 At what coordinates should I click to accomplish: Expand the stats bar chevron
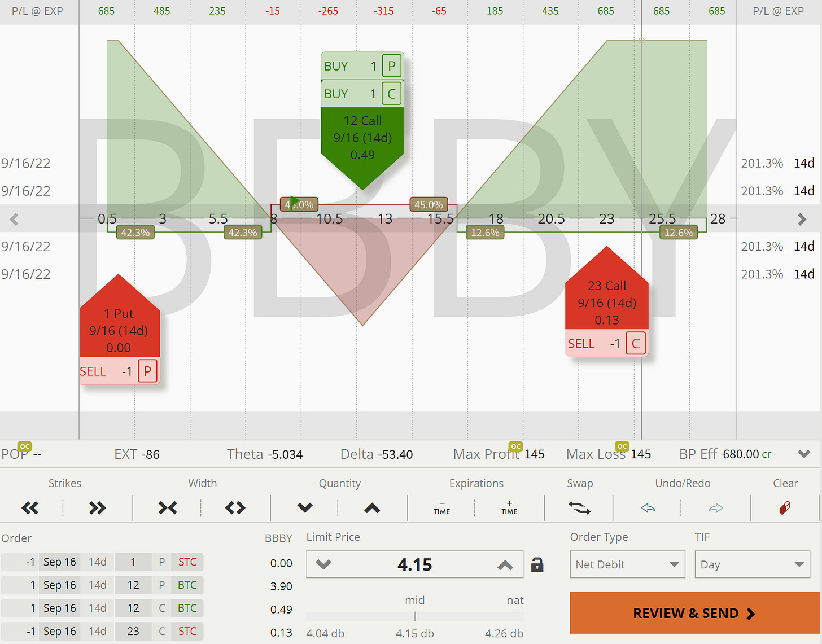(804, 454)
